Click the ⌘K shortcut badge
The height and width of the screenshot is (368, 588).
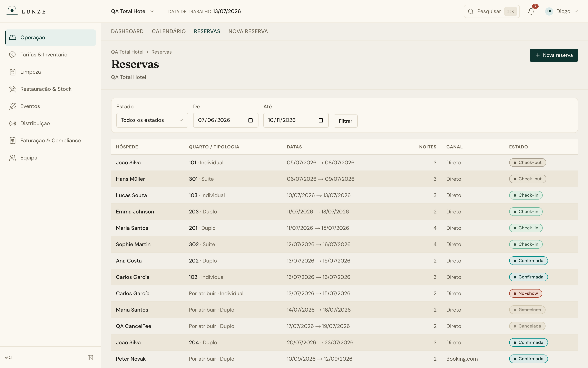tap(510, 11)
